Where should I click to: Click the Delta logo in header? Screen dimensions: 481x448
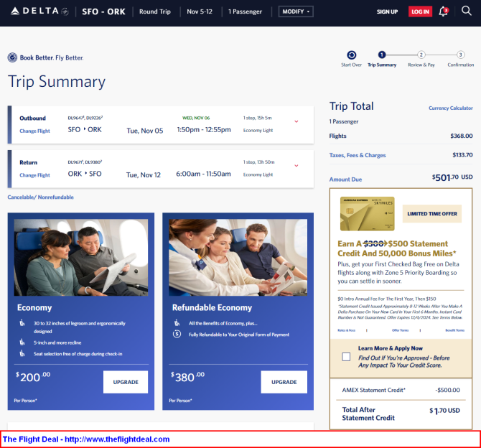click(39, 11)
